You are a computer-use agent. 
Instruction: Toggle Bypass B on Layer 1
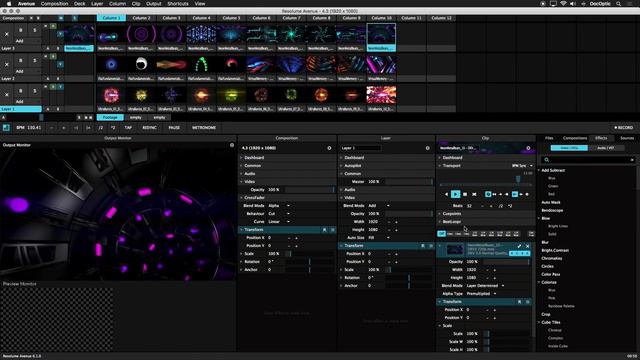[x=21, y=91]
